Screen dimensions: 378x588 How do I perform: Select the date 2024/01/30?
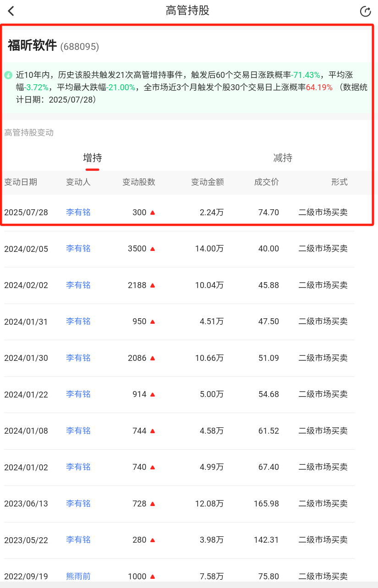pos(26,358)
